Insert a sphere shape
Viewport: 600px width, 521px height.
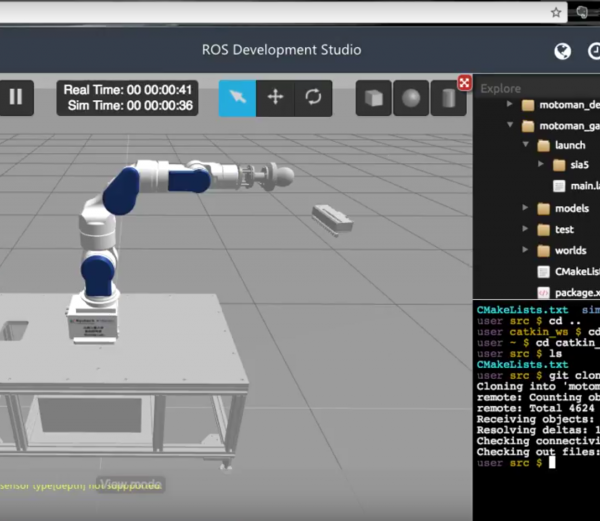(x=410, y=98)
